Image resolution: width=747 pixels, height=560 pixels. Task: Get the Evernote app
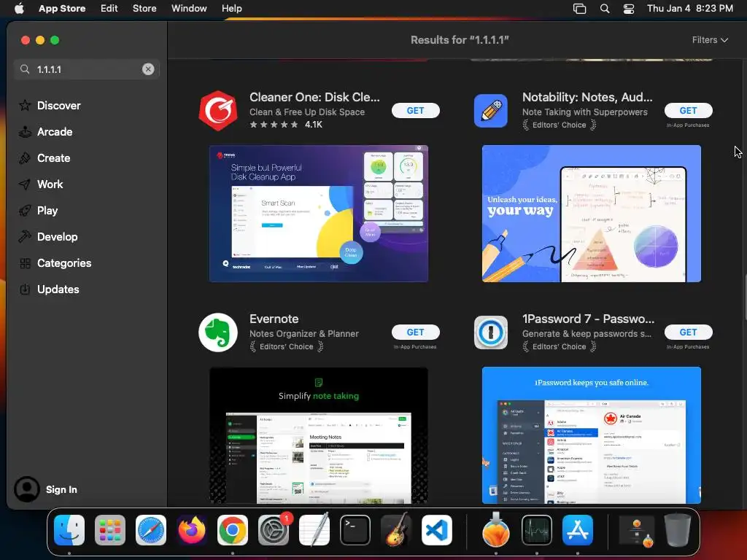[415, 332]
